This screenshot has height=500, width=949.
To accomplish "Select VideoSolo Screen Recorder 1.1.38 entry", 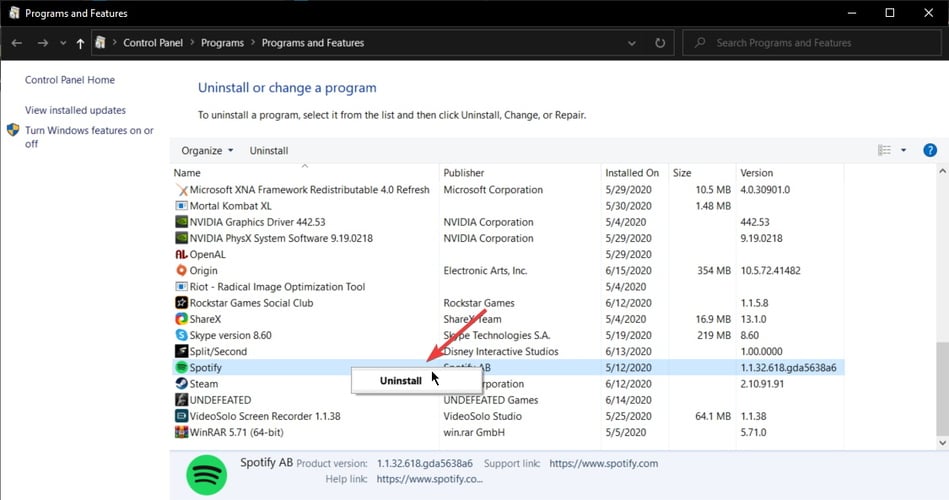I will click(264, 416).
